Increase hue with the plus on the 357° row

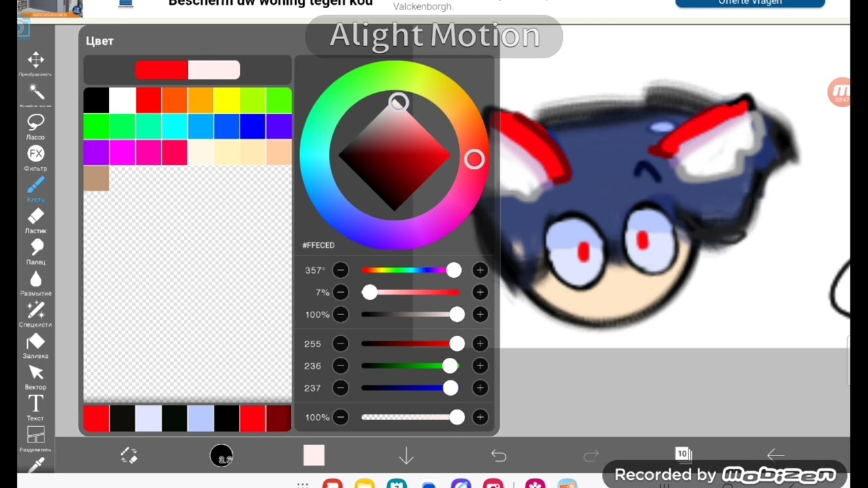click(x=480, y=270)
